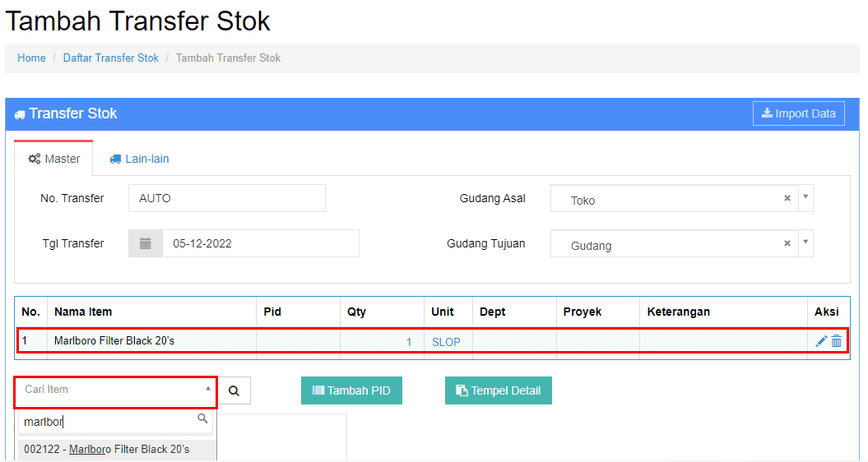Clear Gudang Tujuan selection with the x icon
868x462 pixels.
click(x=787, y=243)
